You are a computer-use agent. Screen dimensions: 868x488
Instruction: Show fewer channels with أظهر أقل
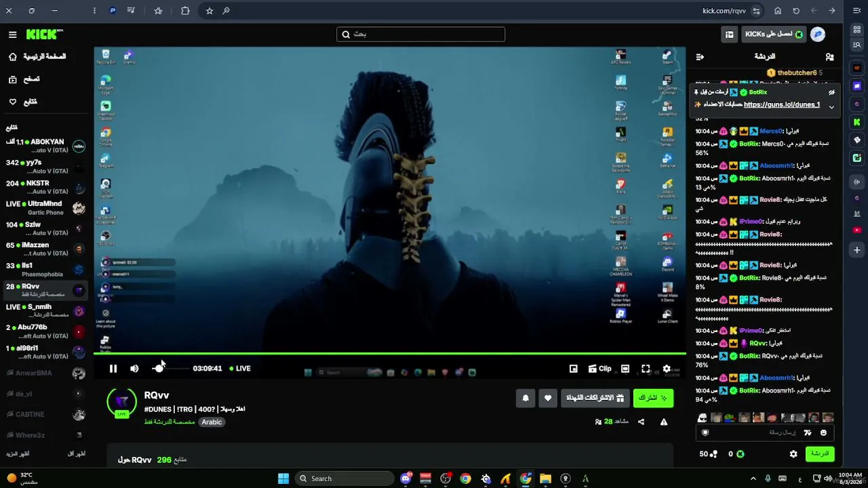[77, 453]
